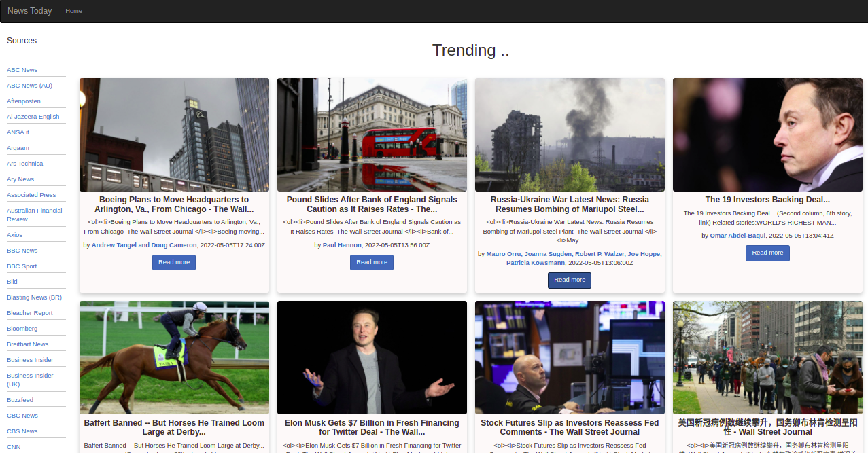The width and height of the screenshot is (868, 453).
Task: Select Business Insider (UK) source
Action: point(30,380)
